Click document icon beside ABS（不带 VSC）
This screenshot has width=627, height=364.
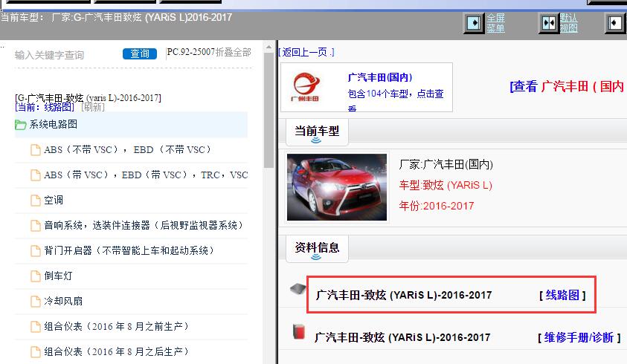36,150
